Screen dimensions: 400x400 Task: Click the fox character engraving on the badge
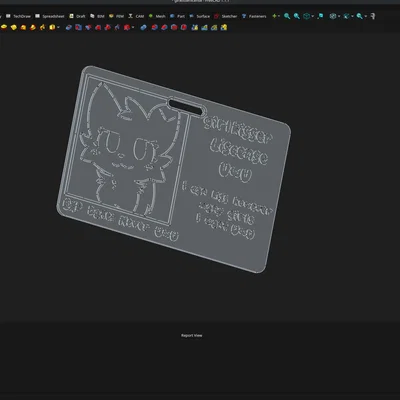(128, 150)
